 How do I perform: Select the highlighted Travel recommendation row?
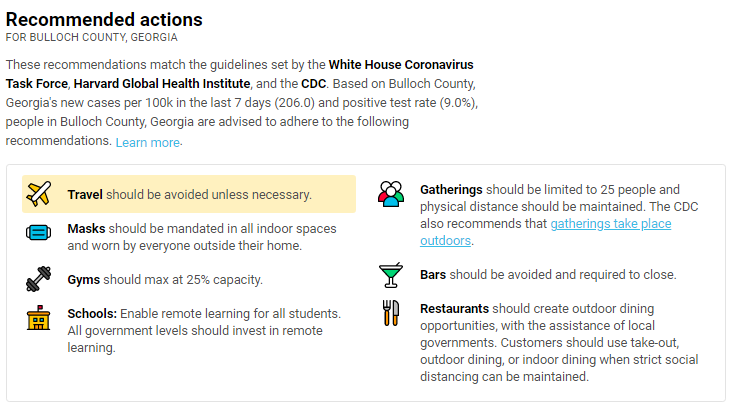(x=189, y=194)
